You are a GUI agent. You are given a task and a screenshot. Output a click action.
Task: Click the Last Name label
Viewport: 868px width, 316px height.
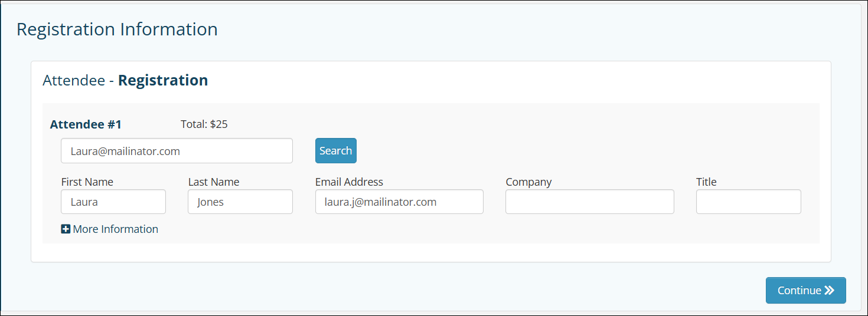coord(214,182)
